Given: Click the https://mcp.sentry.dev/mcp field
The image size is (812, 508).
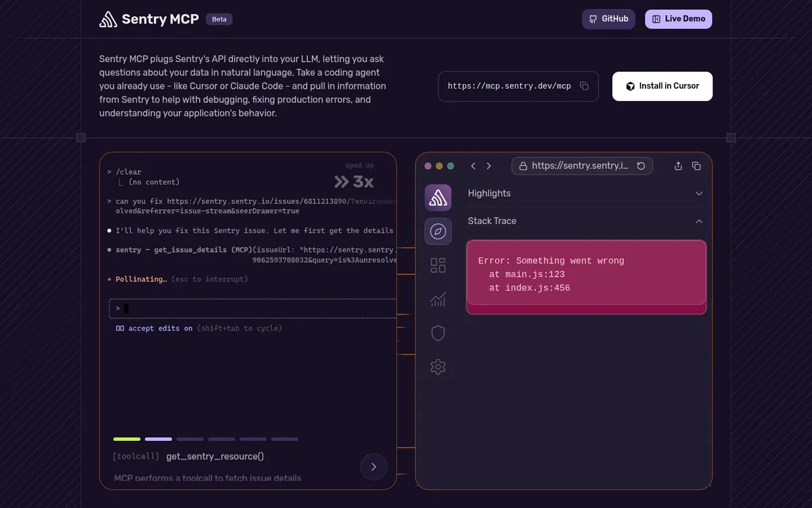Looking at the screenshot, I should [518, 86].
